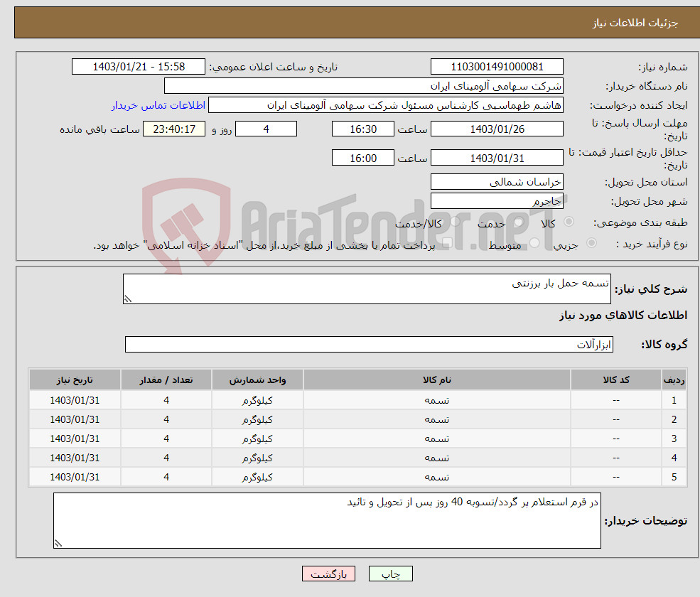Click the page title جزئیات اطلاعات نیاز
700x597 pixels.
[635, 23]
